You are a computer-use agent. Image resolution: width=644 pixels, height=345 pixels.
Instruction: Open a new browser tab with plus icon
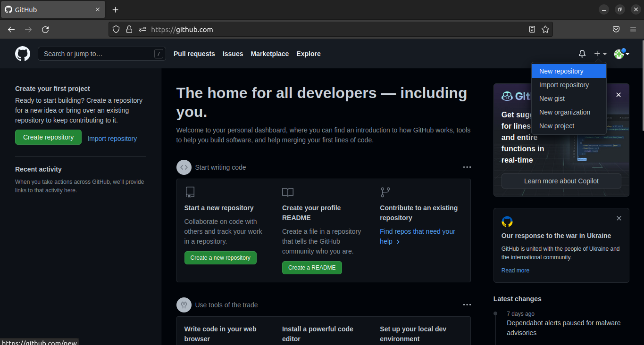[116, 9]
